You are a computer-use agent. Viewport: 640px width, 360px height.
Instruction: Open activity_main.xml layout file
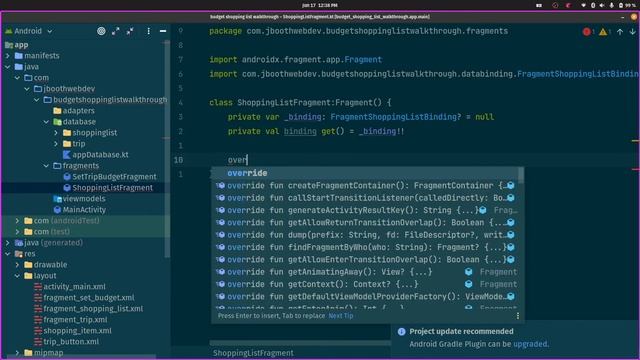pyautogui.click(x=70, y=287)
